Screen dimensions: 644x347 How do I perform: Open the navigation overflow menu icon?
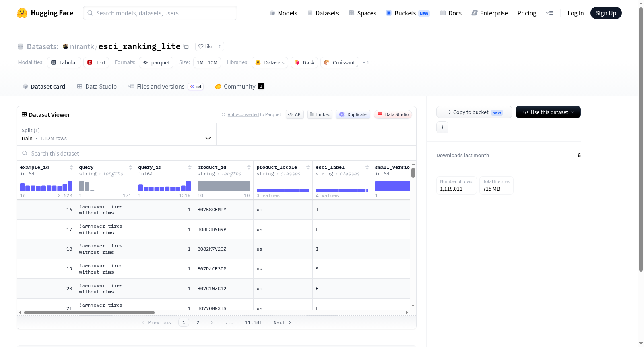pyautogui.click(x=549, y=13)
